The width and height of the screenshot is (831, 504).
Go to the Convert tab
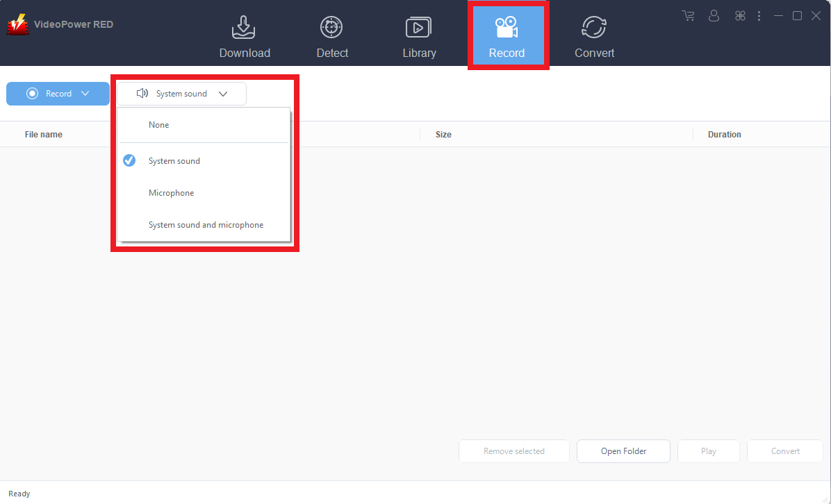(x=594, y=37)
